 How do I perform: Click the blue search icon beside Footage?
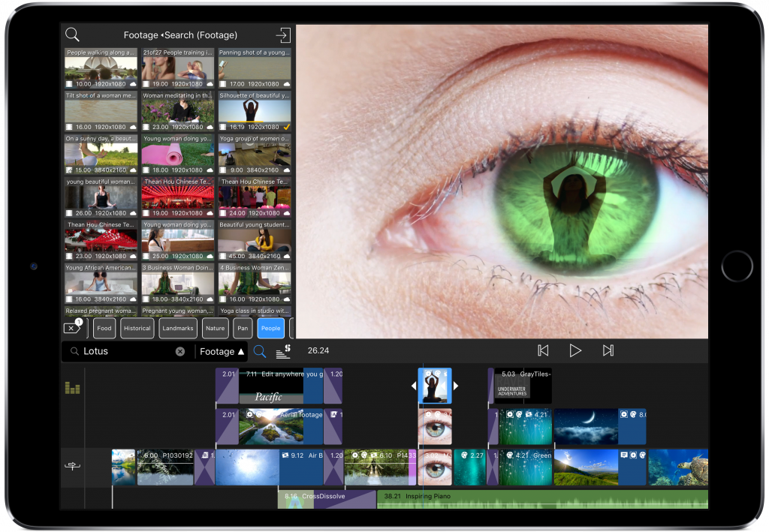pyautogui.click(x=260, y=351)
